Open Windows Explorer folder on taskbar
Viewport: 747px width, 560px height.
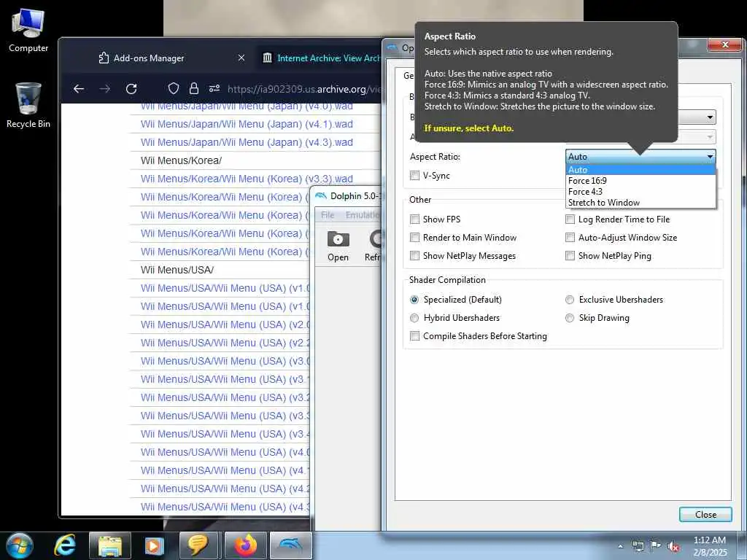110,545
